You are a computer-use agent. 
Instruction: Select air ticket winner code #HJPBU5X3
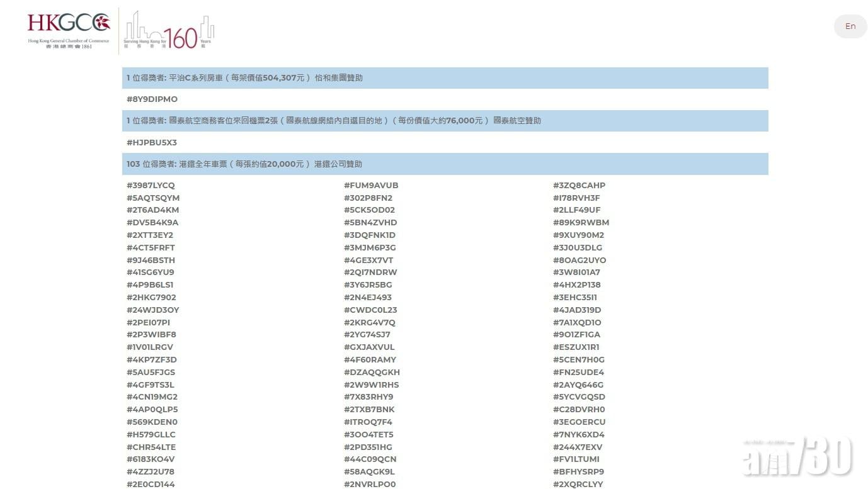(152, 143)
